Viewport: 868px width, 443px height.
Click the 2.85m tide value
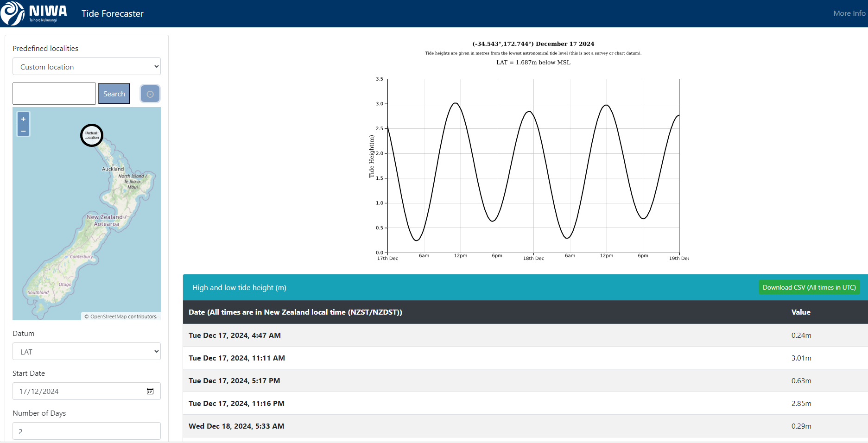coord(801,403)
